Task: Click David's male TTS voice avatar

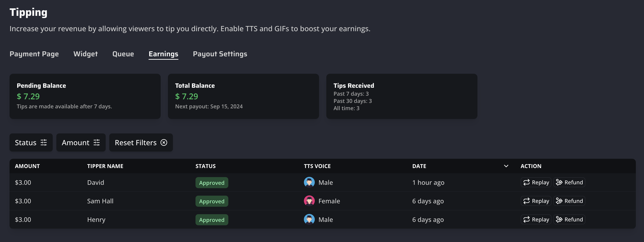Action: coord(309,182)
